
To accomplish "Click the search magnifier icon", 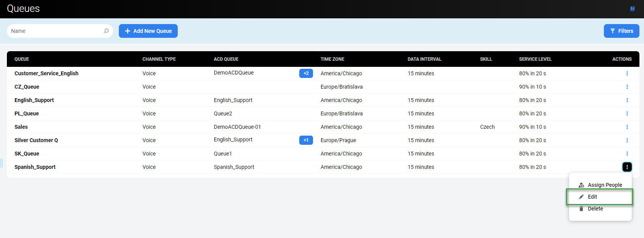I will (106, 31).
